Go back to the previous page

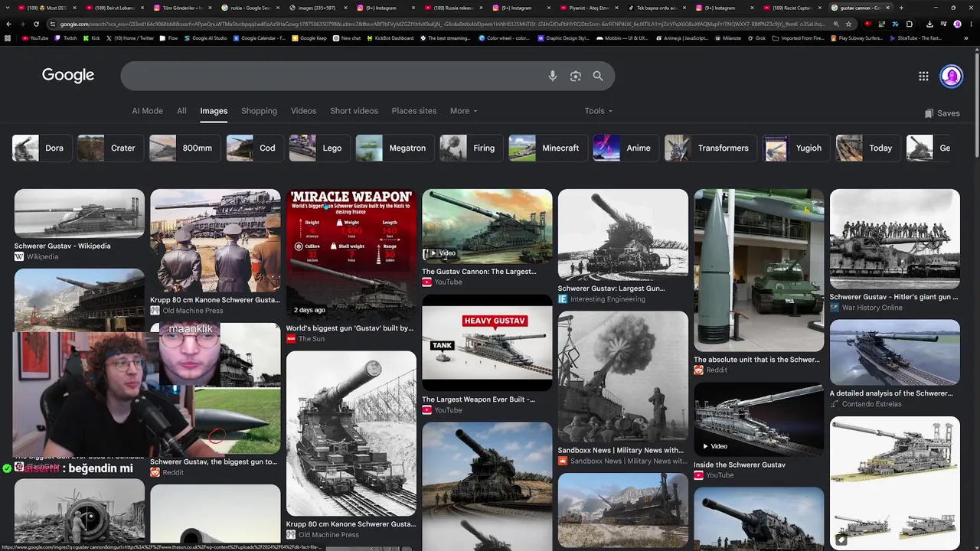coord(8,24)
